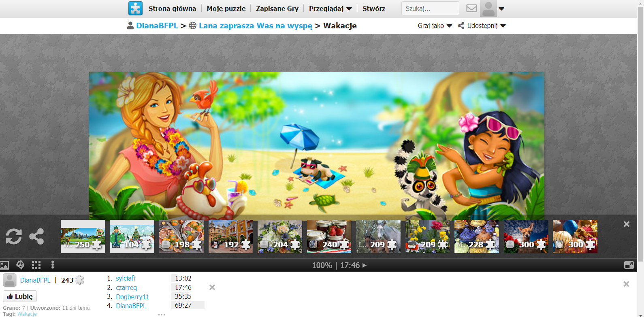Open DianaBFPL profile from breadcrumb

click(x=157, y=26)
